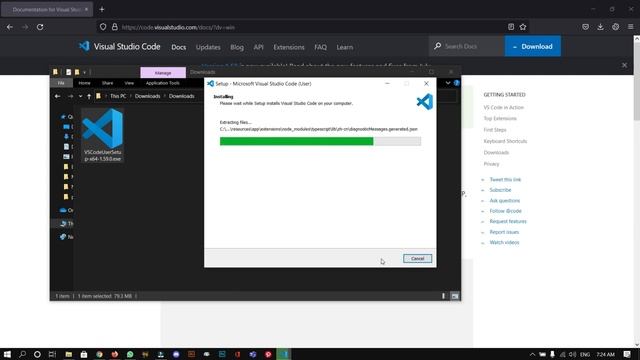Click the Watch videos link
The image size is (640, 360).
point(504,242)
